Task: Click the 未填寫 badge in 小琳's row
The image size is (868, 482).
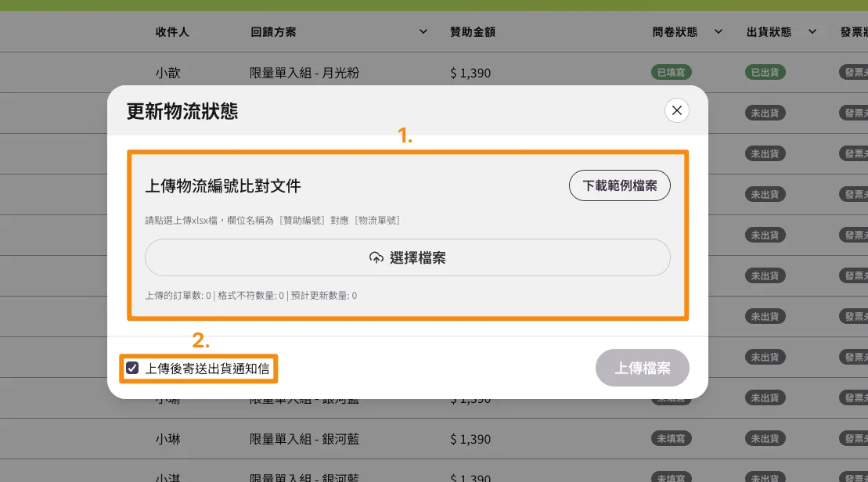Action: [671, 439]
